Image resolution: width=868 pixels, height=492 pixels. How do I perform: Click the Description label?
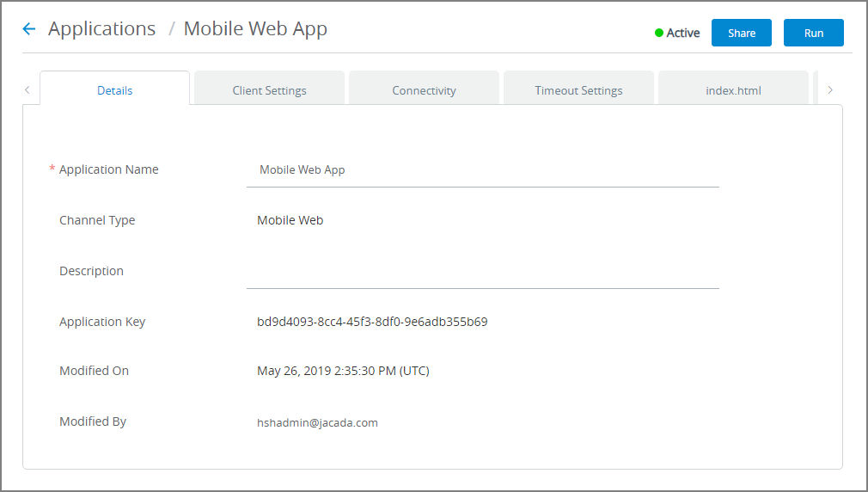pos(91,271)
